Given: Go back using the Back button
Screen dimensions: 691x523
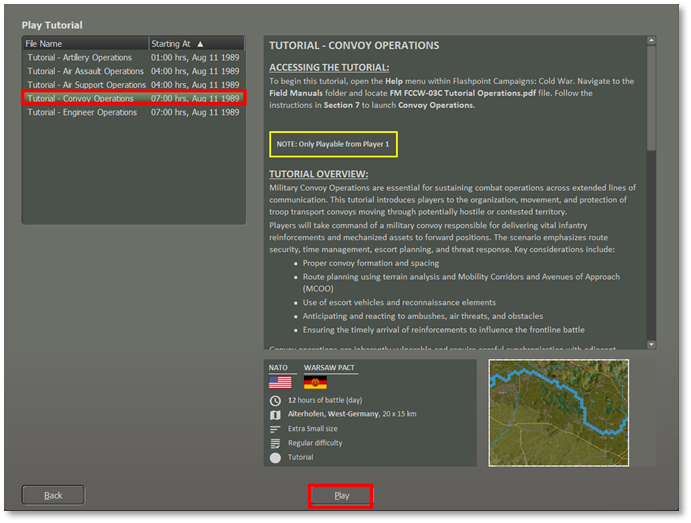Looking at the screenshot, I should pos(53,495).
